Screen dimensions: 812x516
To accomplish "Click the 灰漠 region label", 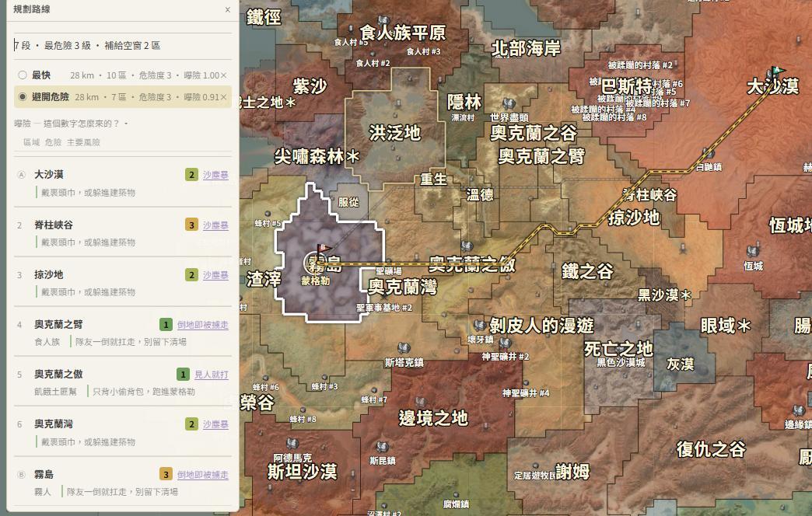I will coord(680,364).
